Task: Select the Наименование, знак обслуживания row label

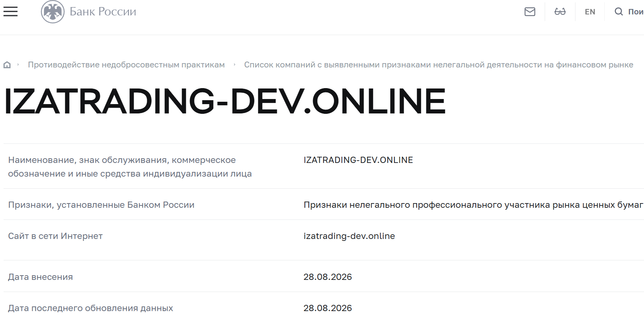Action: pos(130,167)
